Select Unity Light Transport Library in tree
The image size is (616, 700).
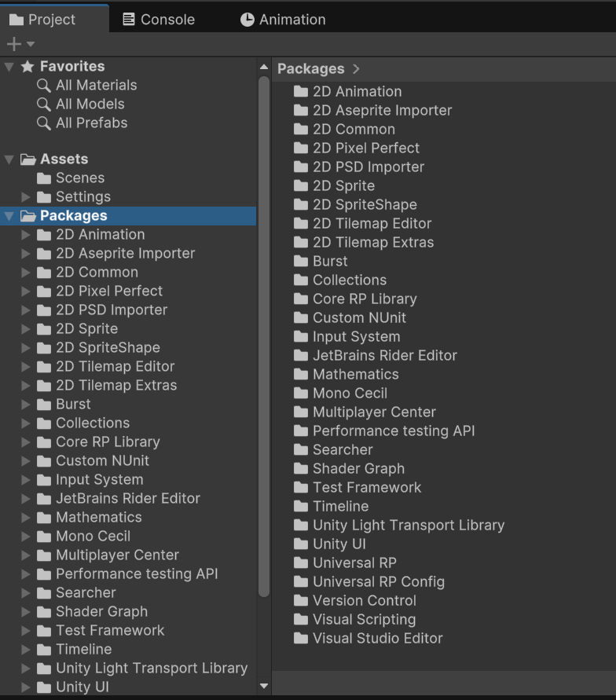coord(128,669)
